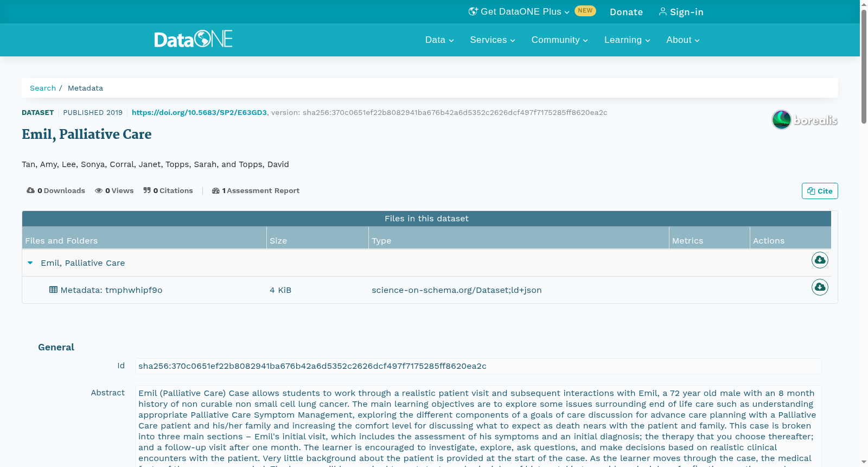
Task: Click the Files in this dataset header
Action: [x=426, y=219]
